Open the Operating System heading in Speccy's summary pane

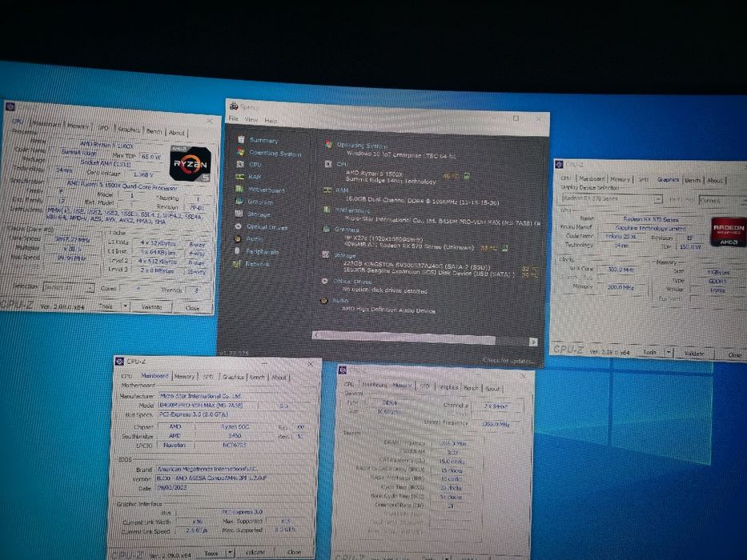coord(362,146)
